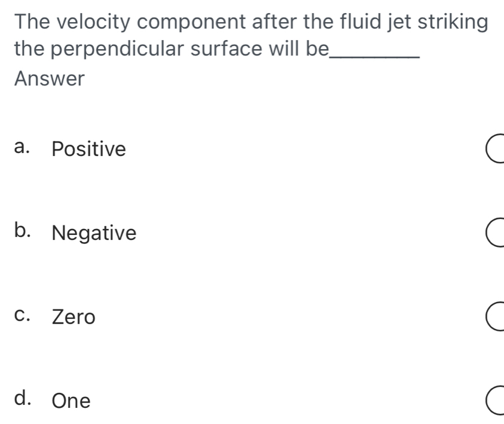Image resolution: width=504 pixels, height=424 pixels.
Task: Click the option letter 'b.'
Action: pyautogui.click(x=26, y=232)
